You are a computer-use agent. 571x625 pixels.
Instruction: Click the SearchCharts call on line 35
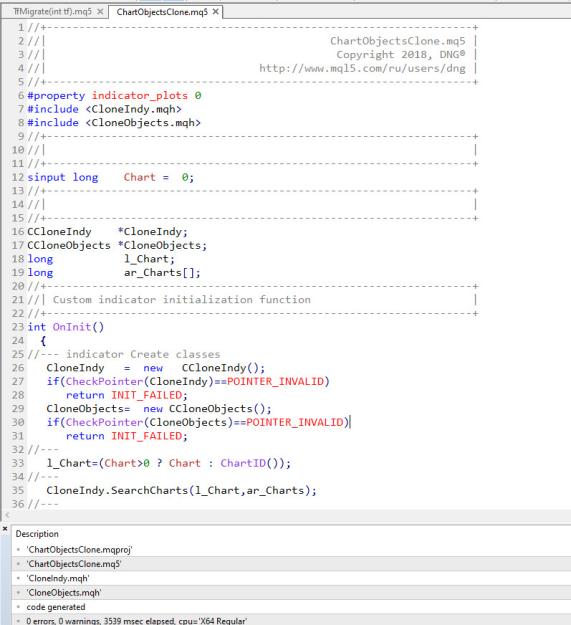pyautogui.click(x=149, y=490)
